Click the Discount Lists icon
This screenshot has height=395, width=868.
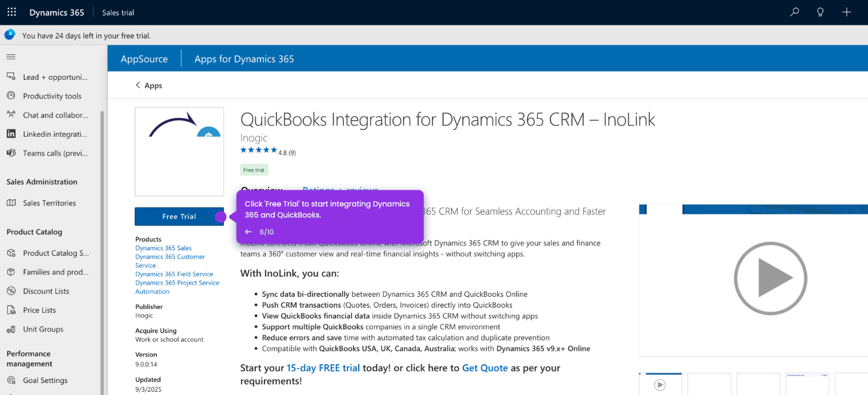pos(11,291)
